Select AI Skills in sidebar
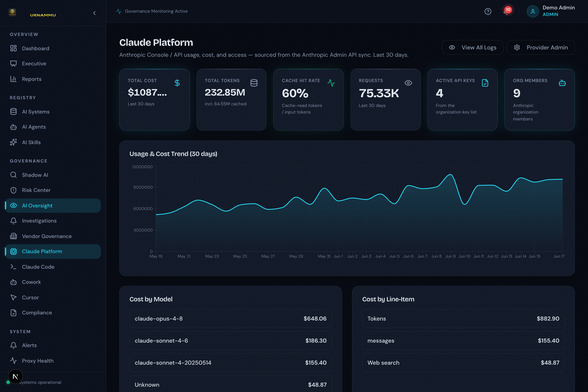The height and width of the screenshot is (392, 588). click(53, 142)
